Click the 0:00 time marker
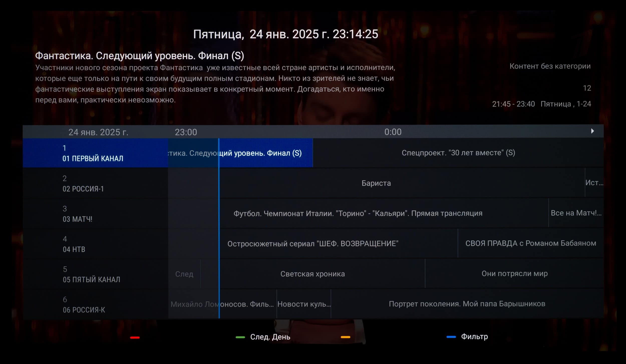The image size is (626, 364). [x=393, y=132]
